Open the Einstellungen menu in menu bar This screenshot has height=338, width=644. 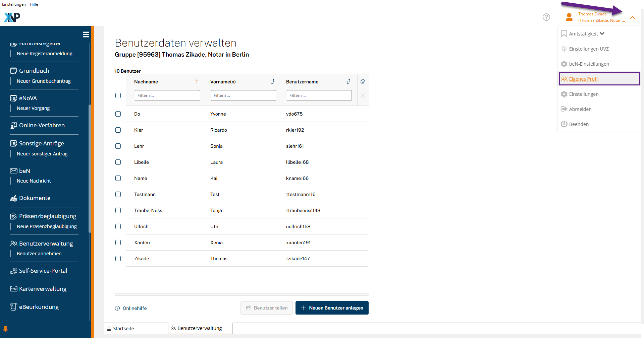(14, 4)
